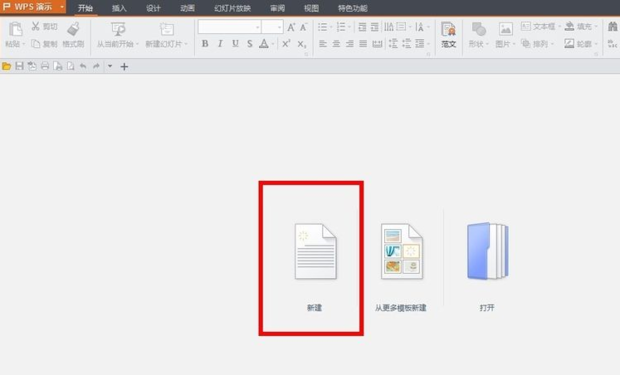Click the 轮廓 (Outline) color icon
The image size is (620, 375).
569,44
